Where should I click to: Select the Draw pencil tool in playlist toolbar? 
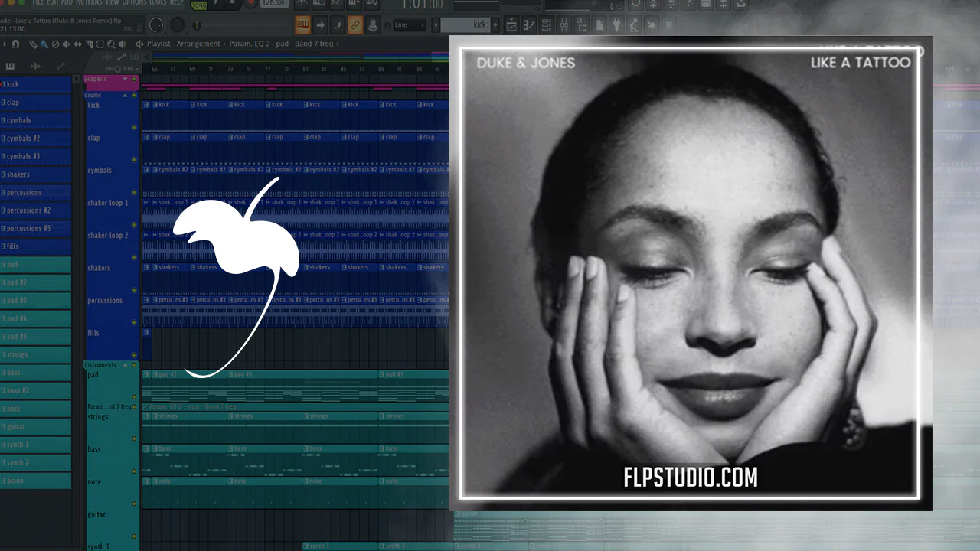33,44
